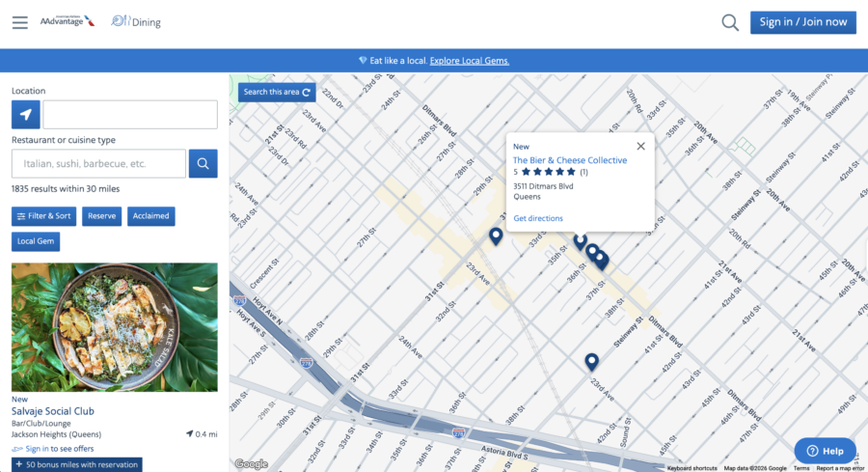This screenshot has height=472, width=868.
Task: Click the Dining logo
Action: (x=136, y=21)
